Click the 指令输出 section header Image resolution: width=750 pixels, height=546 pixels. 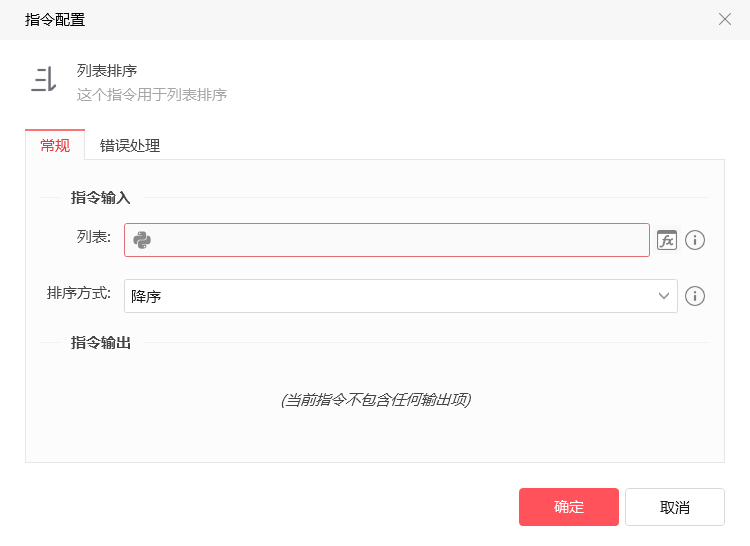point(100,342)
